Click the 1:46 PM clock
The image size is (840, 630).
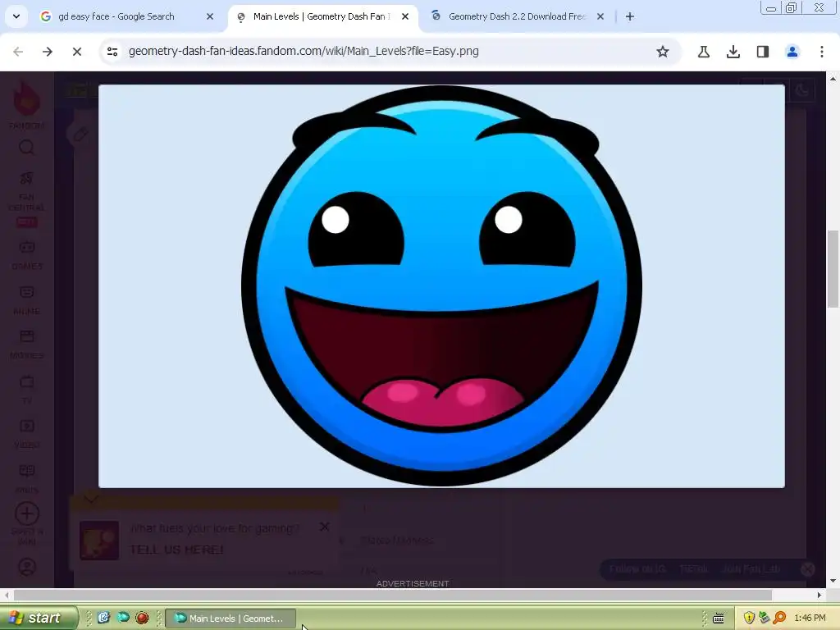[810, 619]
